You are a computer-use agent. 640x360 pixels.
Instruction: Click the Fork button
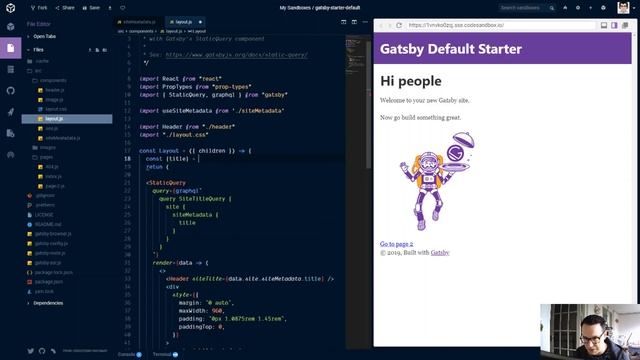pyautogui.click(x=39, y=8)
